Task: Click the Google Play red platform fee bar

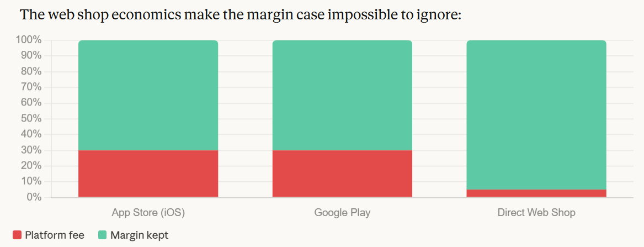Action: click(342, 174)
